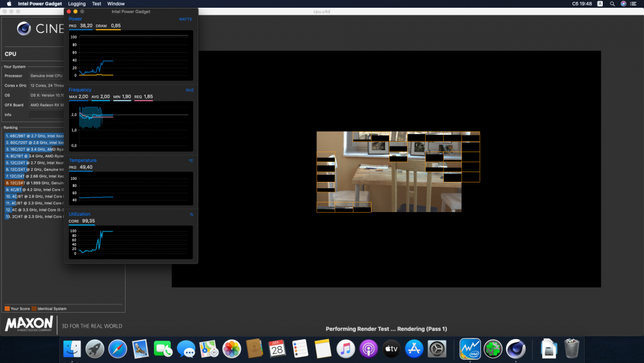The width and height of the screenshot is (644, 363).
Task: Click MIN frequency value 1,90
Action: coord(126,97)
